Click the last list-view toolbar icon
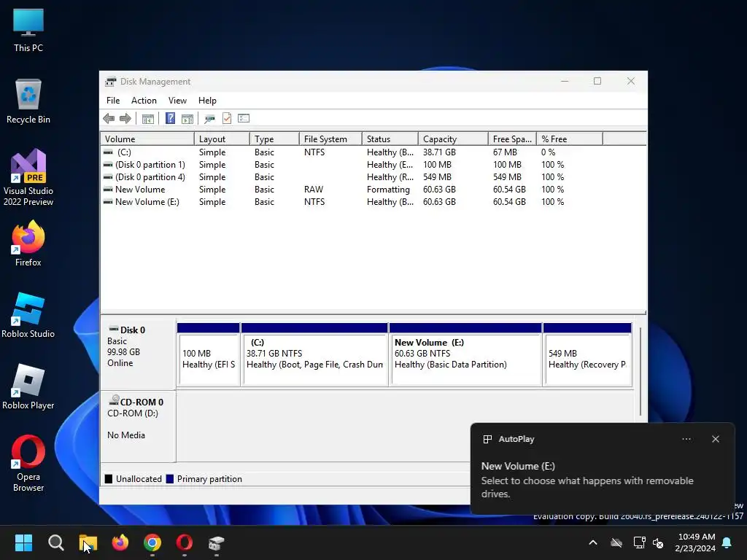Viewport: 747px width, 560px height. point(244,118)
